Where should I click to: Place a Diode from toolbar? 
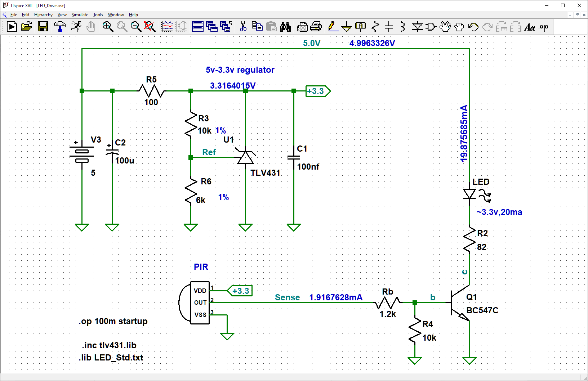tap(417, 27)
